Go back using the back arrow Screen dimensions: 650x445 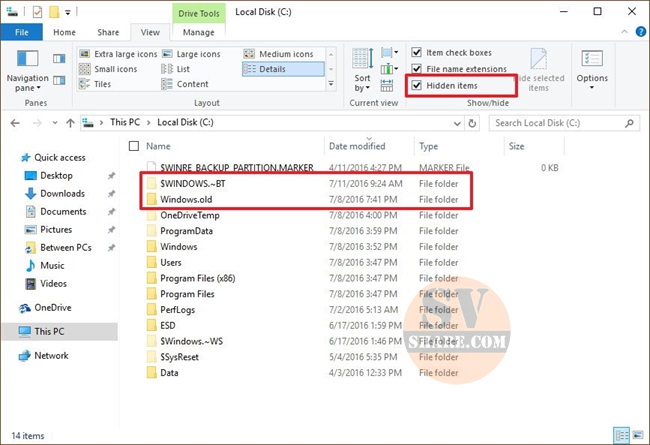[x=15, y=123]
